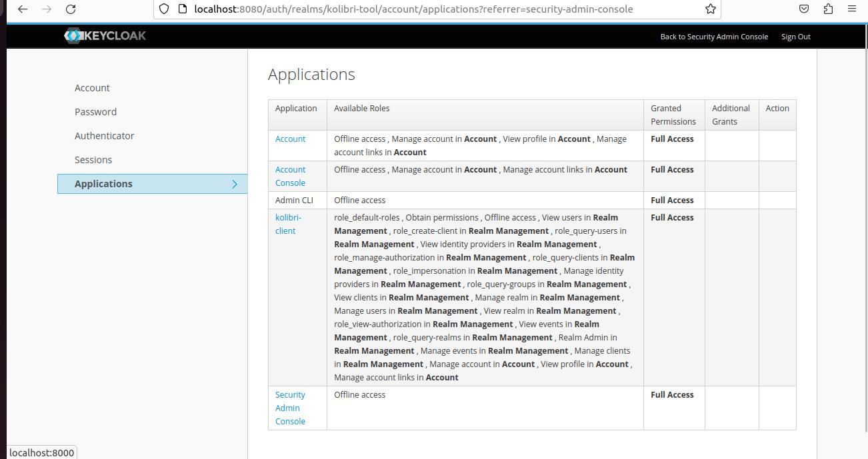Click the browser back arrow
This screenshot has height=459, width=868.
tap(23, 9)
